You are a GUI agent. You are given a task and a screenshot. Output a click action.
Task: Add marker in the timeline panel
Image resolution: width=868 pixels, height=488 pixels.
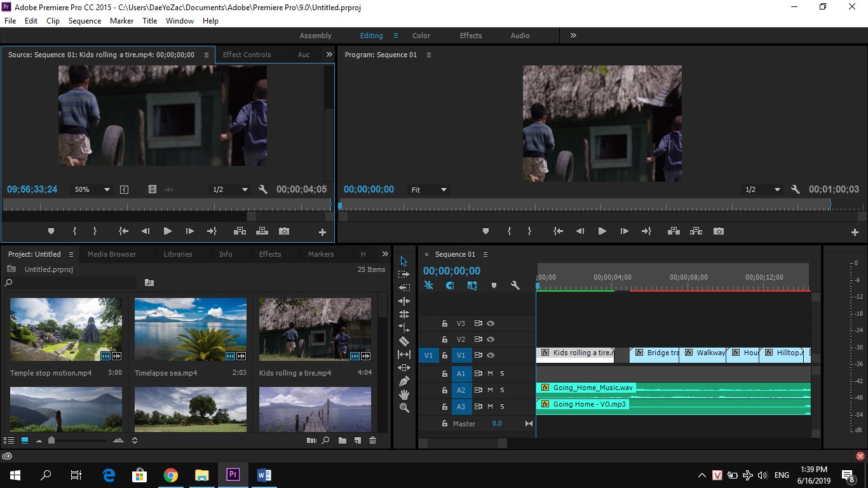click(x=494, y=286)
